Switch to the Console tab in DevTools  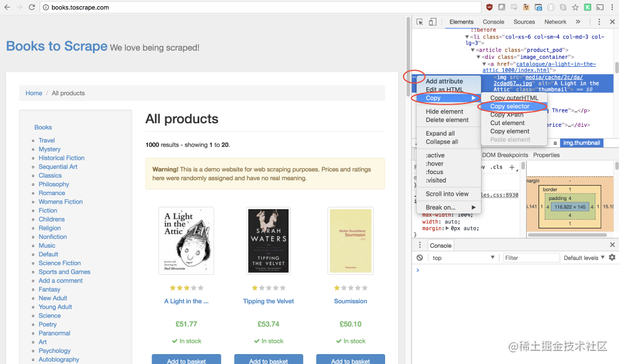pyautogui.click(x=493, y=22)
